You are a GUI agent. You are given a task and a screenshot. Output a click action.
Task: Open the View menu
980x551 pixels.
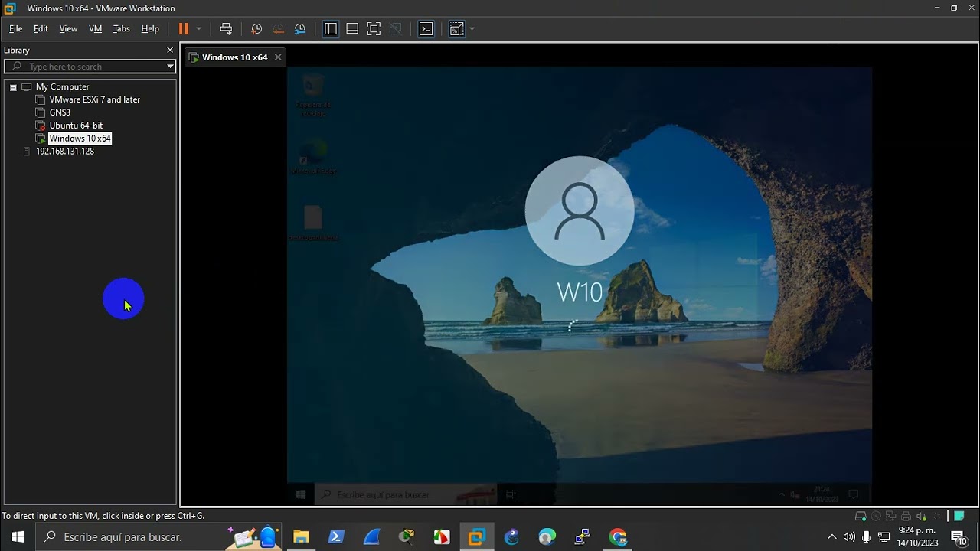pyautogui.click(x=68, y=29)
